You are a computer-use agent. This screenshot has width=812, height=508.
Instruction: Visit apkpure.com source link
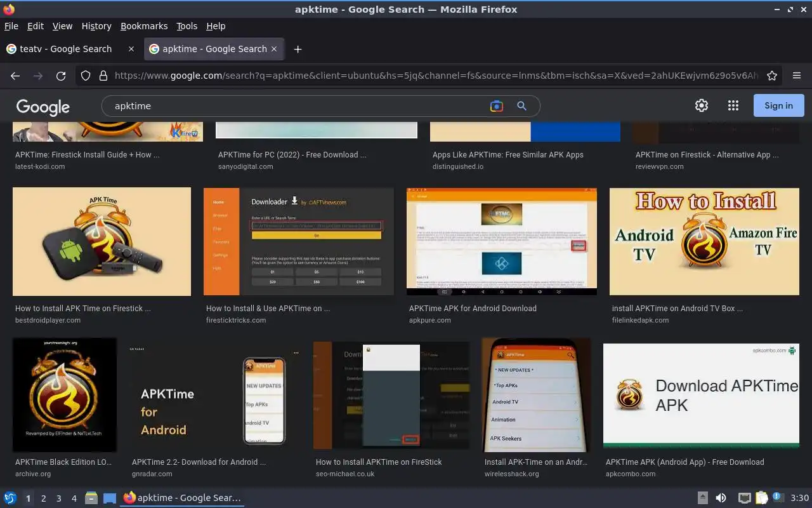(429, 320)
